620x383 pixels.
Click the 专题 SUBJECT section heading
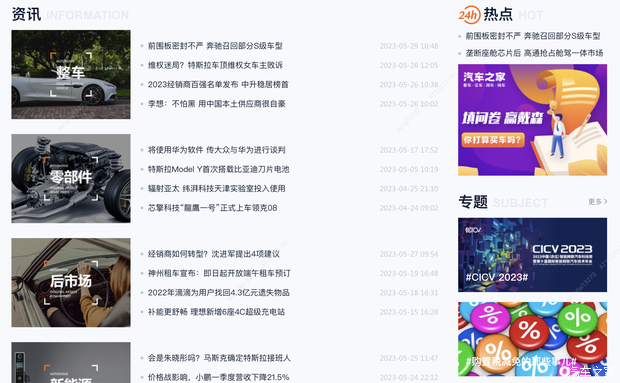tap(503, 202)
